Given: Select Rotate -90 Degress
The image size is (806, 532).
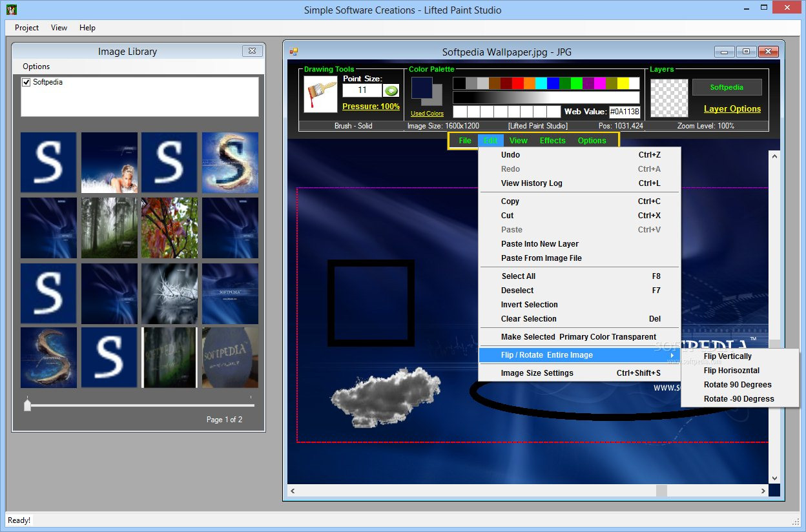Looking at the screenshot, I should pos(740,399).
